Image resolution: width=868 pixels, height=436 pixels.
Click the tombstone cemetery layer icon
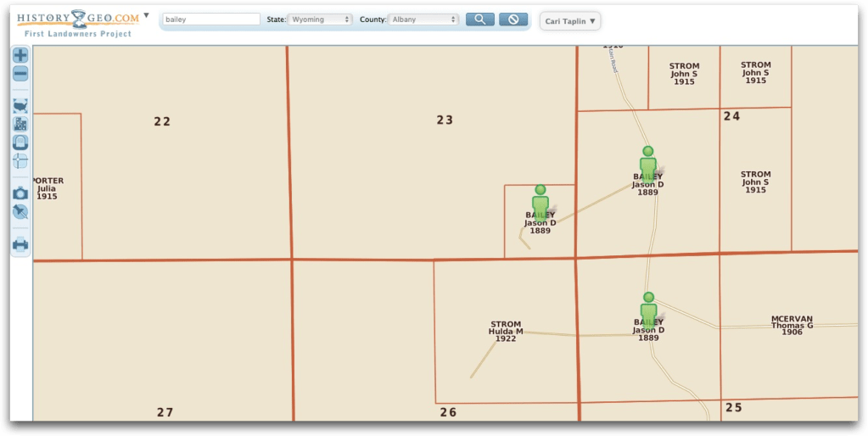[x=20, y=143]
